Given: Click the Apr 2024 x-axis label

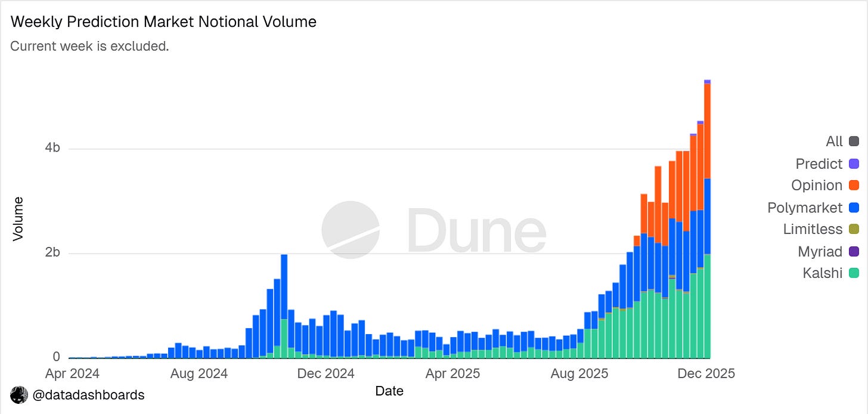Looking at the screenshot, I should [x=72, y=374].
